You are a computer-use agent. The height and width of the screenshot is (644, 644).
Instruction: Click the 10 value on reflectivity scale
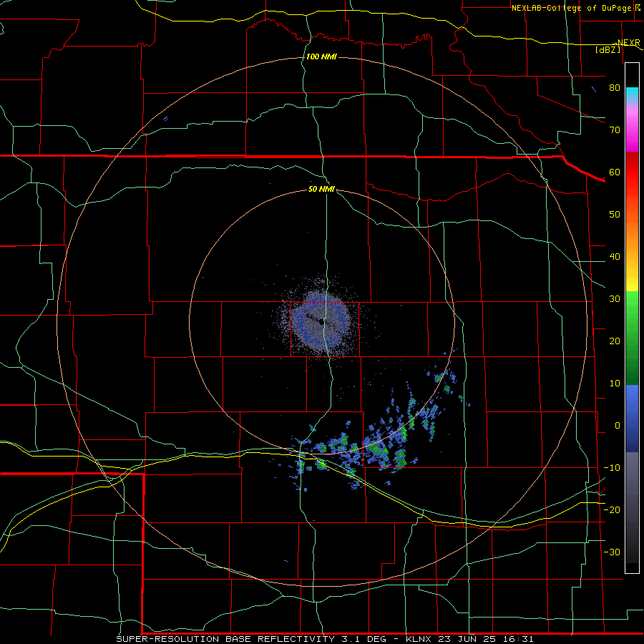615,384
